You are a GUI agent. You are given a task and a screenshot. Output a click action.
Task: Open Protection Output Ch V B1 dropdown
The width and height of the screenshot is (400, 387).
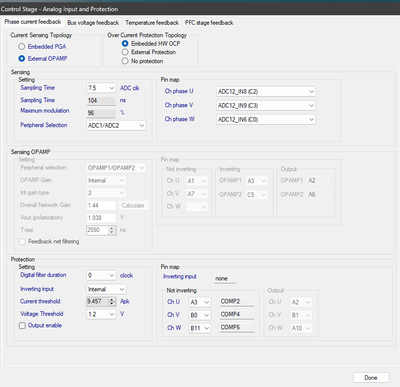(301, 315)
